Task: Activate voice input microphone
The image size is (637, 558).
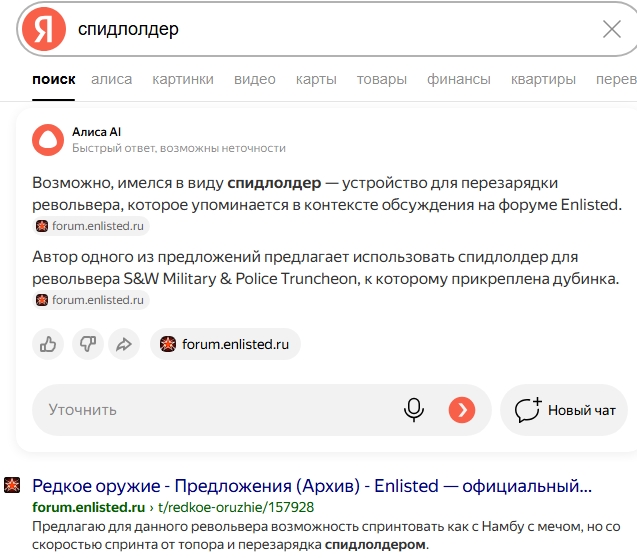Action: coord(414,410)
